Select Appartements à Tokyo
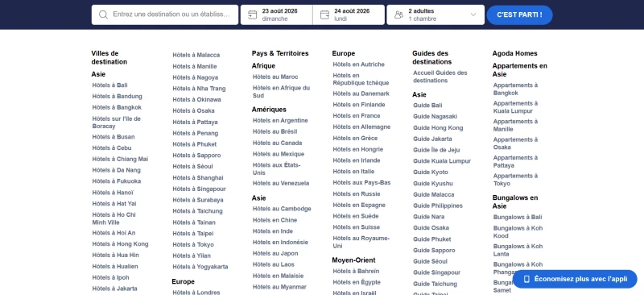Screen dimensions: 644x295 pyautogui.click(x=515, y=180)
